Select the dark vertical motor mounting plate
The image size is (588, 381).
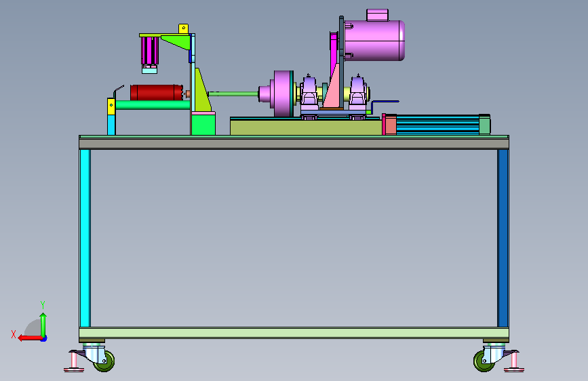tap(341, 63)
